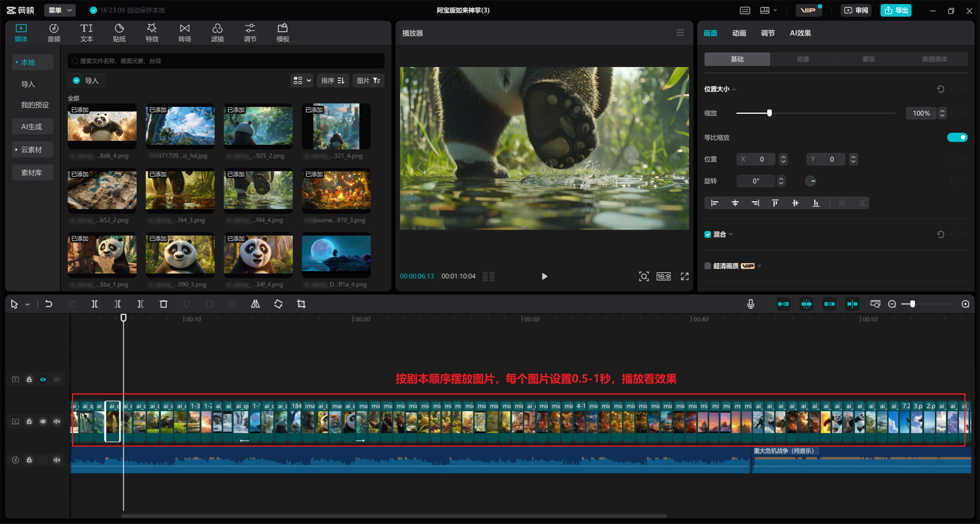Select the 美颜美体 sub-tab

click(934, 59)
